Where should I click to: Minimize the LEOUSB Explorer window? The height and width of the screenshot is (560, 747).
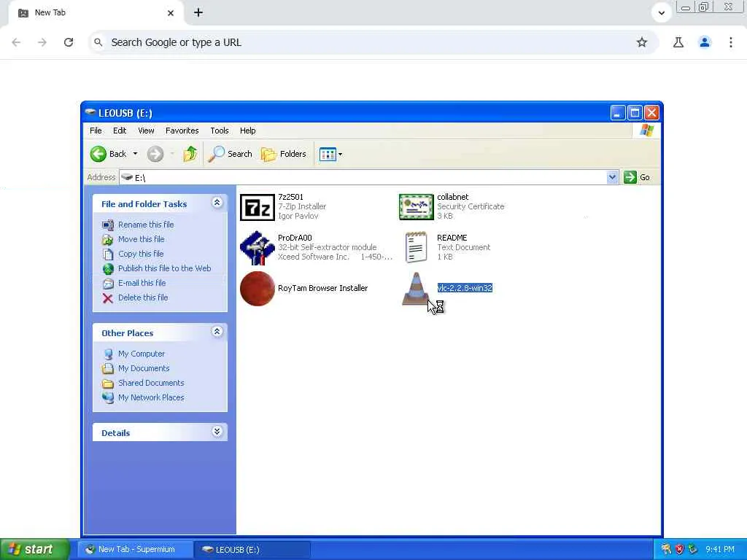pos(617,113)
